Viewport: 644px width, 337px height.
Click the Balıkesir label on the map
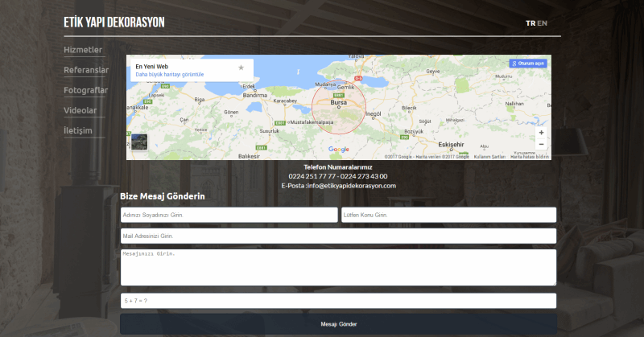[x=249, y=156]
